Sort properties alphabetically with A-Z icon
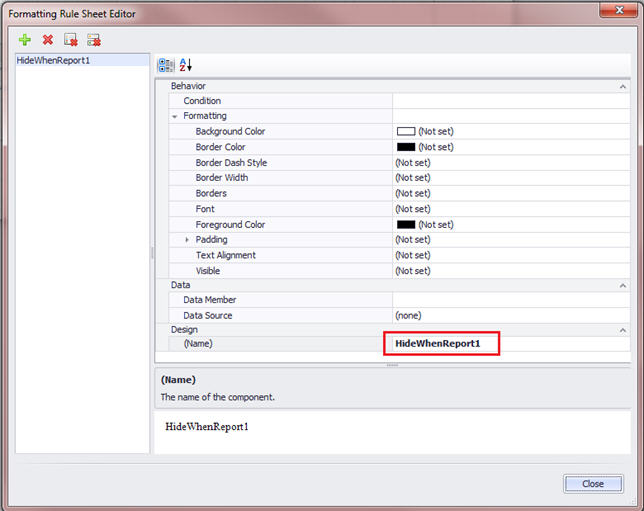 [x=186, y=65]
